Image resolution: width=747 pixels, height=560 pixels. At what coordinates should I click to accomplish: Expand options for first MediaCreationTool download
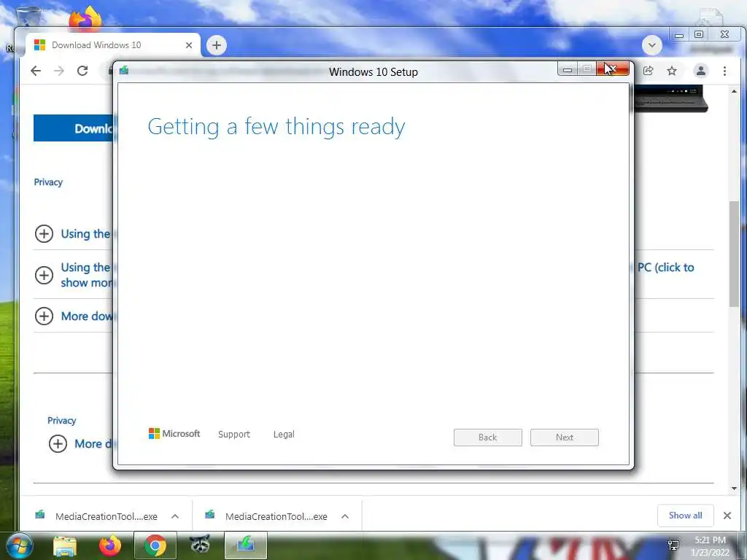click(x=175, y=516)
